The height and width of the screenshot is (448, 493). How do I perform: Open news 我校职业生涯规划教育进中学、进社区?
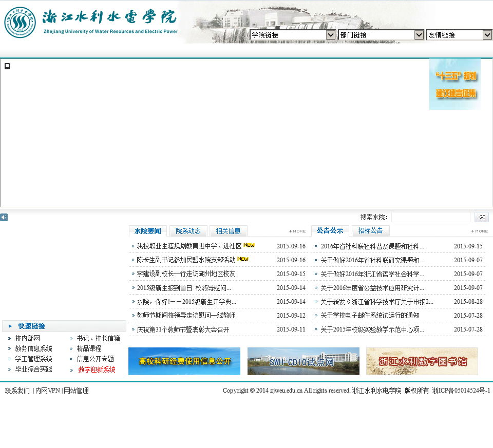pyautogui.click(x=189, y=246)
